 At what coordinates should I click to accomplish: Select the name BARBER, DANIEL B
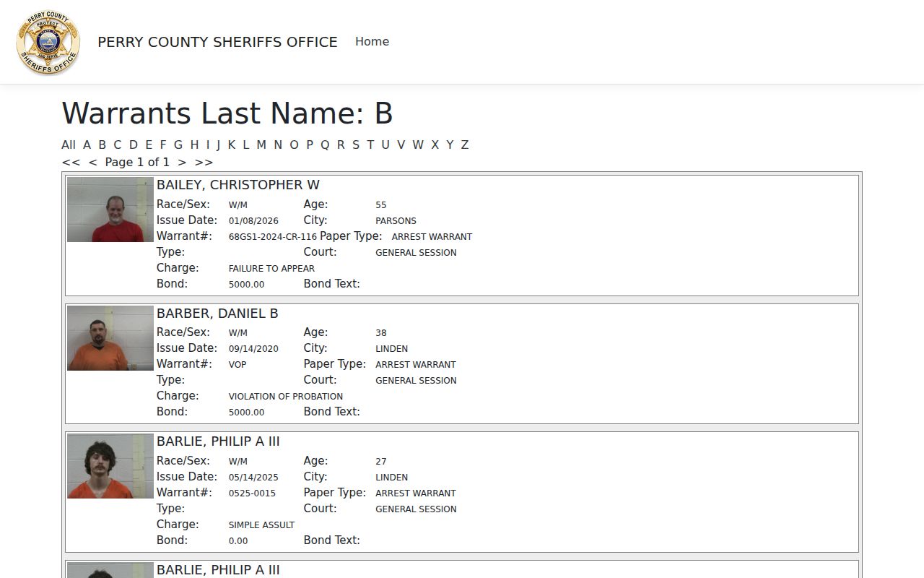point(217,314)
